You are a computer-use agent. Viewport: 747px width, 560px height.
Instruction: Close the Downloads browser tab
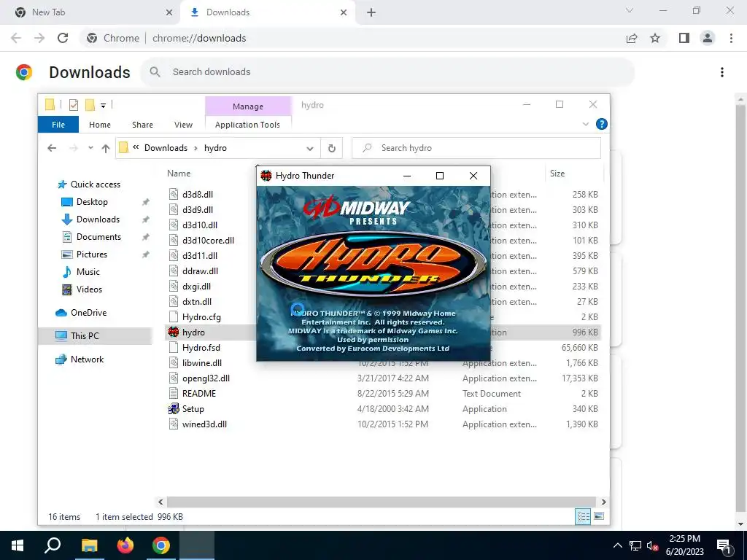(344, 12)
